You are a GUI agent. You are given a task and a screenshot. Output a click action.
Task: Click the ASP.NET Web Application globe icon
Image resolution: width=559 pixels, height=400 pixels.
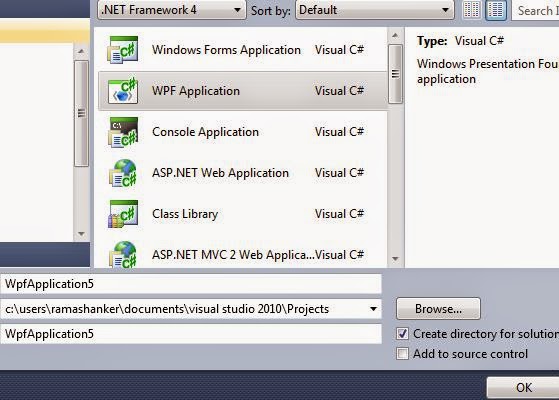(x=123, y=173)
